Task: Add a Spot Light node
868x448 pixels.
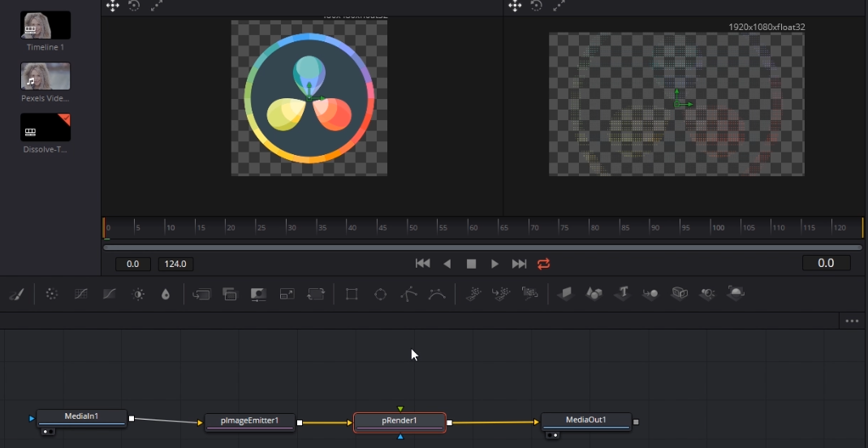Action: (x=707, y=294)
